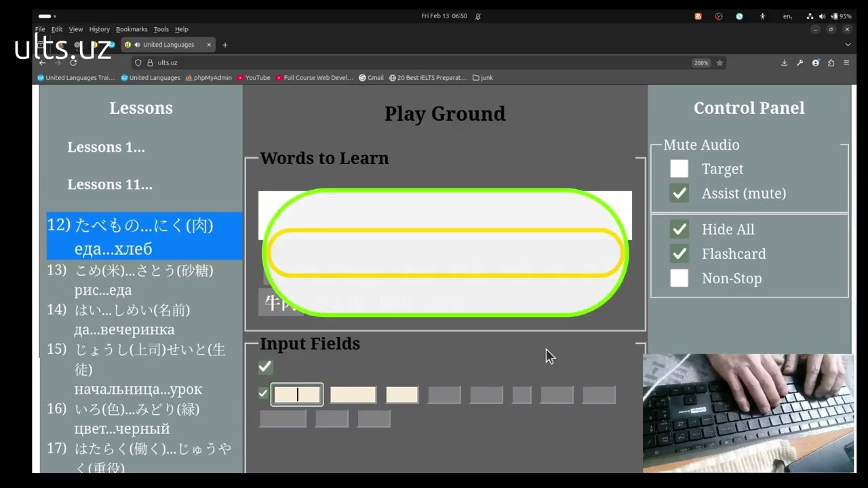
Task: Toggle the small checkbox beside the first input field
Action: point(263,393)
